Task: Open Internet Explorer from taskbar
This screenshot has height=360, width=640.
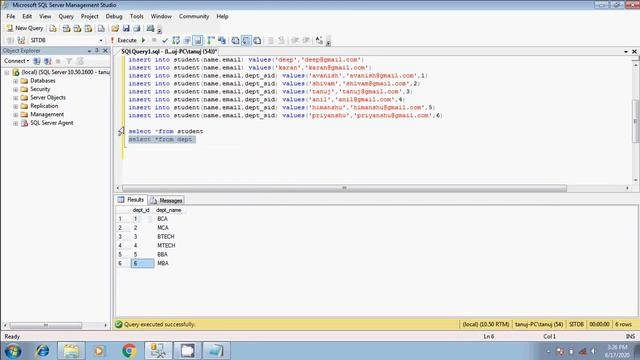Action: pyautogui.click(x=42, y=351)
